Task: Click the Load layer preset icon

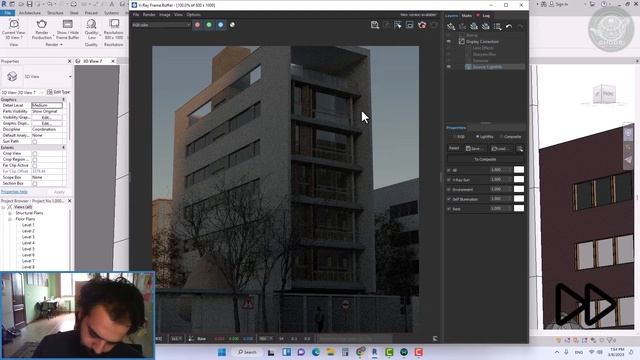Action: 485,27
